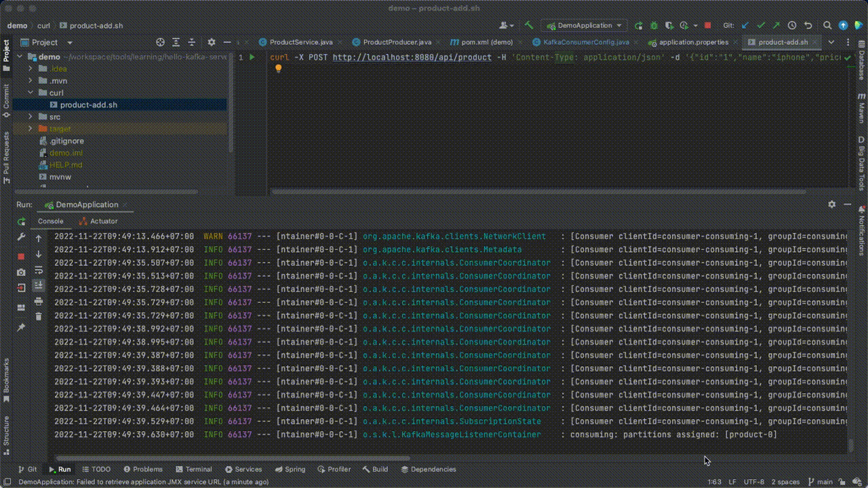Toggle scroll to end in console
The width and height of the screenshot is (868, 488).
39,286
